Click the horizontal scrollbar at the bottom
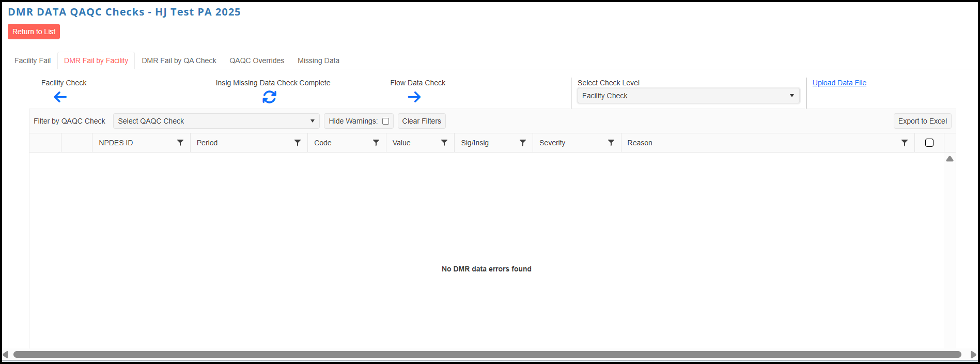 point(487,355)
